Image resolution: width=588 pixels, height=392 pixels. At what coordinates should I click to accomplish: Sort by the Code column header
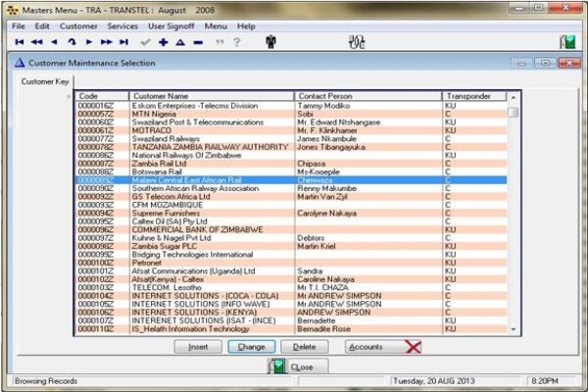[x=102, y=96]
